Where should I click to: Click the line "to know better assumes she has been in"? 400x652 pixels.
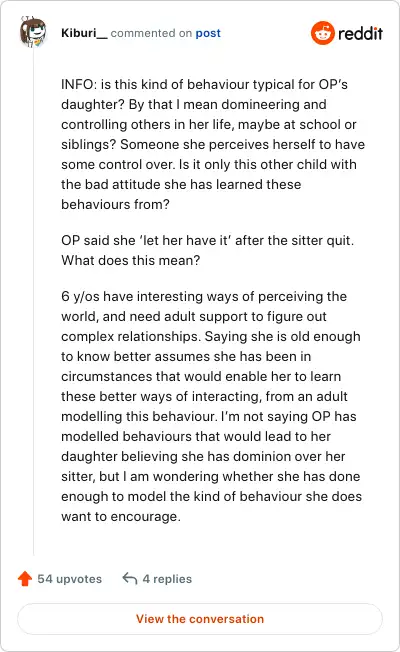pos(186,356)
